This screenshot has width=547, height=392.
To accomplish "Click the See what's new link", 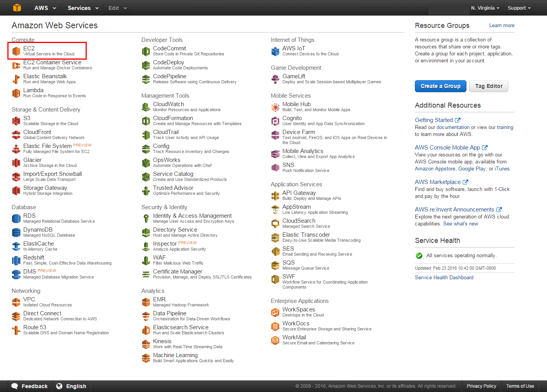I will click(461, 224).
